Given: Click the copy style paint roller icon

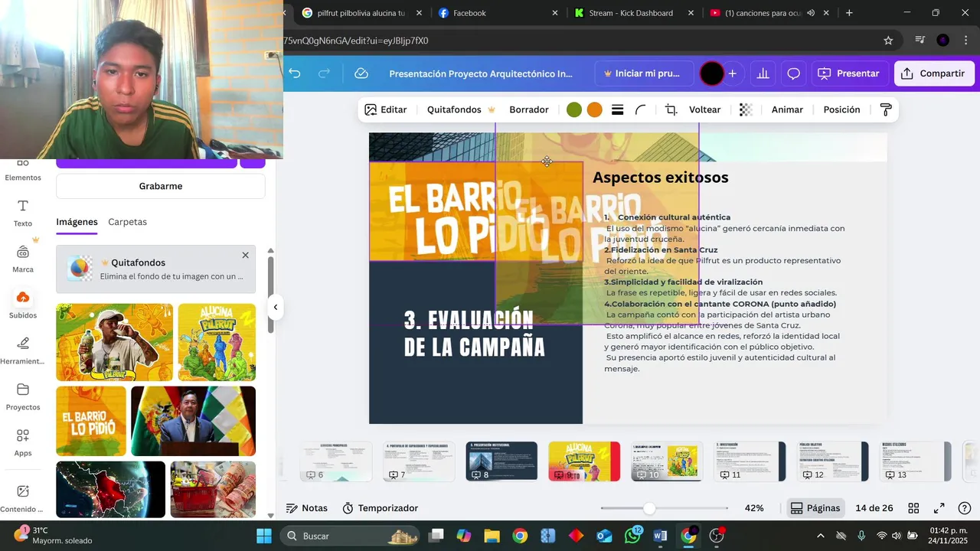Looking at the screenshot, I should [x=886, y=109].
